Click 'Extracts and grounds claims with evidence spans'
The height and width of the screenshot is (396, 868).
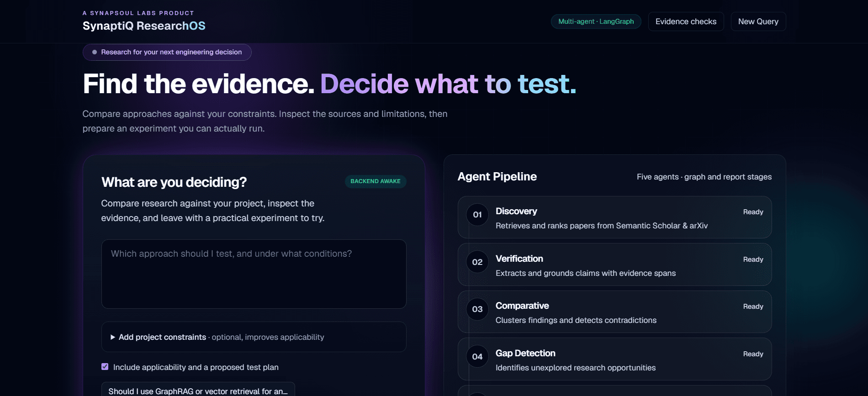586,273
